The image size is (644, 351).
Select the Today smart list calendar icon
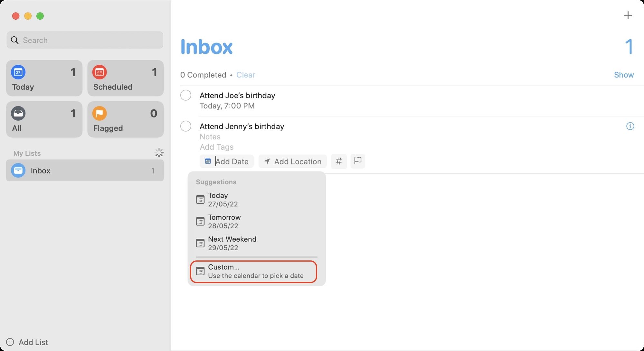pyautogui.click(x=18, y=72)
